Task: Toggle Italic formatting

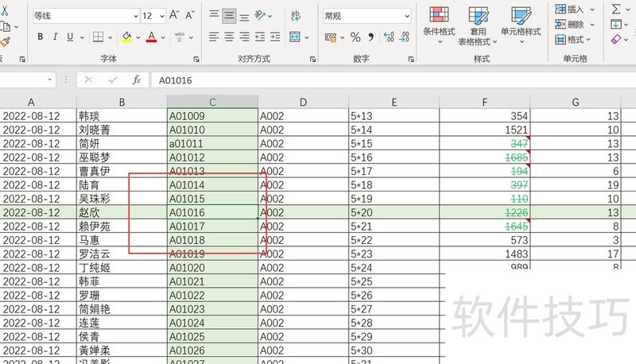Action: pos(55,37)
